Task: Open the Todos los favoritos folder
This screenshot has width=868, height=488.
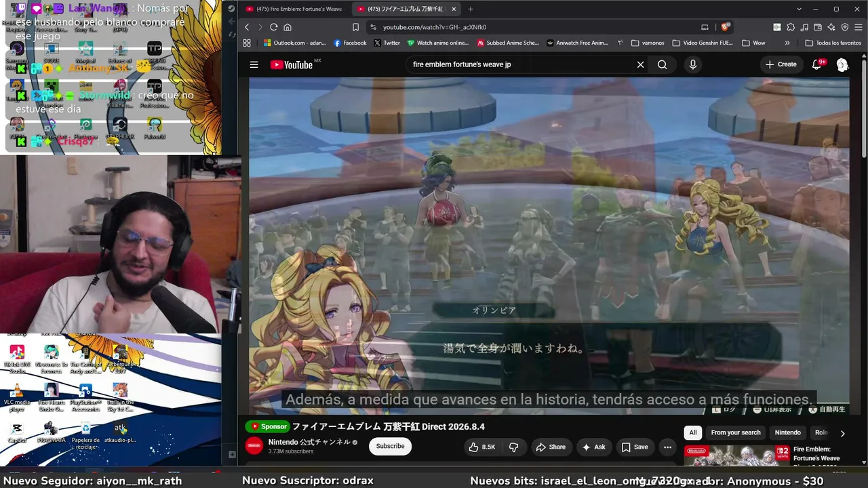Action: pyautogui.click(x=833, y=43)
